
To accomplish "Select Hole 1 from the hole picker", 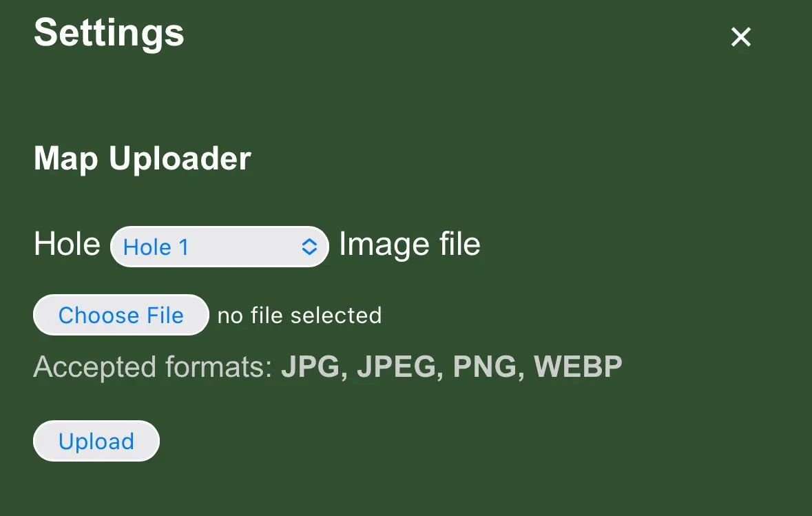I will (219, 247).
